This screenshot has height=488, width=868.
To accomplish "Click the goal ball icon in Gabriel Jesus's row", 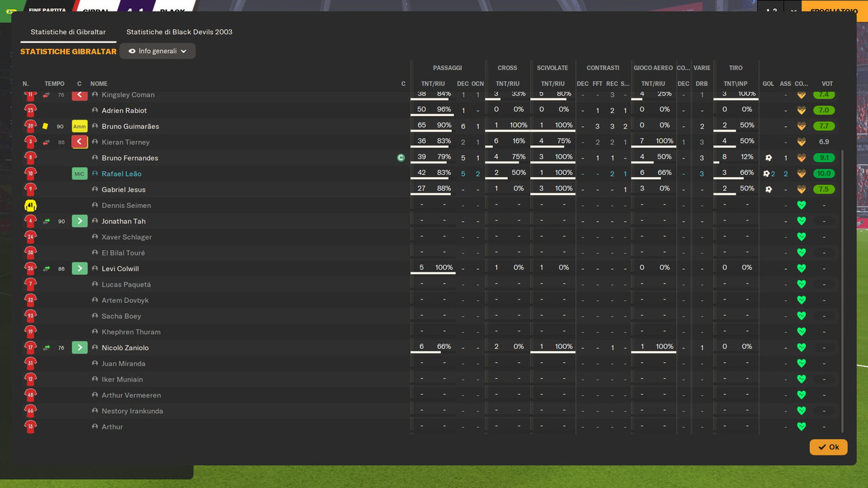I will [768, 190].
